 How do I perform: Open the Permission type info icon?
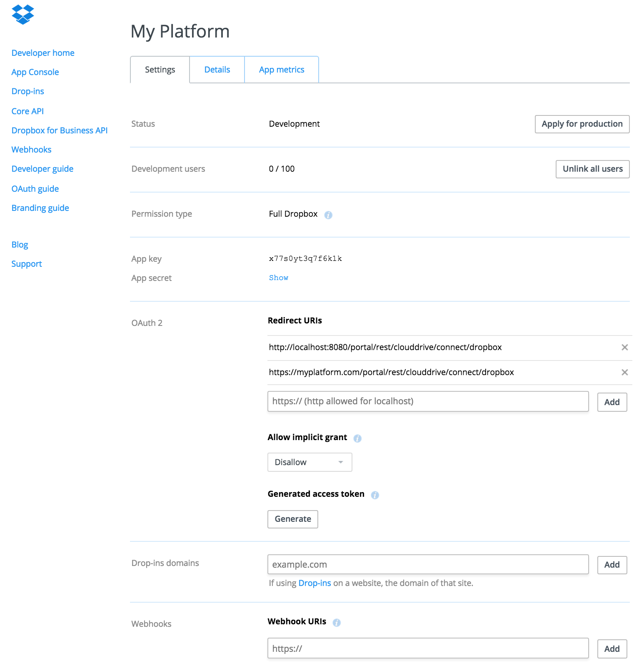coord(328,215)
